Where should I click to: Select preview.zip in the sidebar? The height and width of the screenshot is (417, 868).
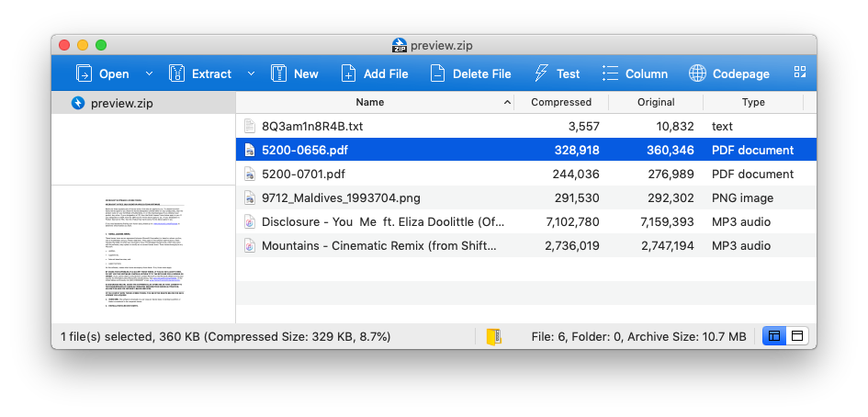pos(121,103)
